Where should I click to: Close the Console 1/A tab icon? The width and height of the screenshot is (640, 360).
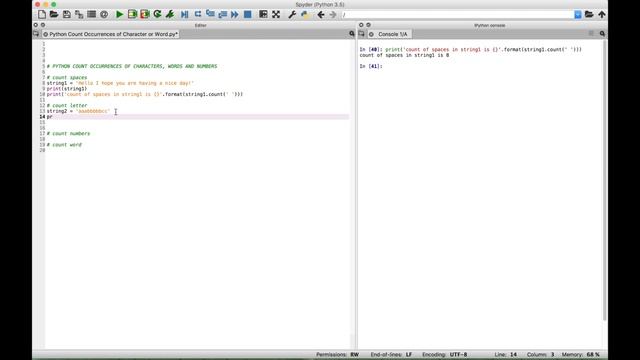click(x=371, y=34)
